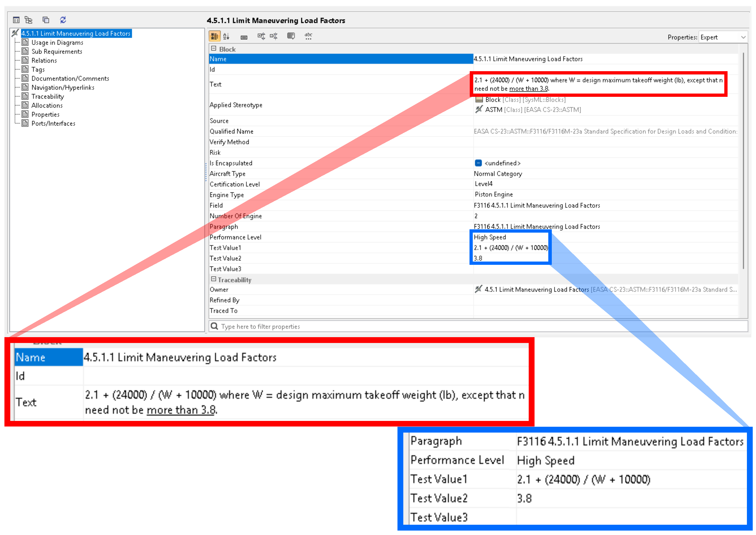Image resolution: width=756 pixels, height=535 pixels.
Task: Click the blue refresh arrows icon
Action: tap(63, 20)
